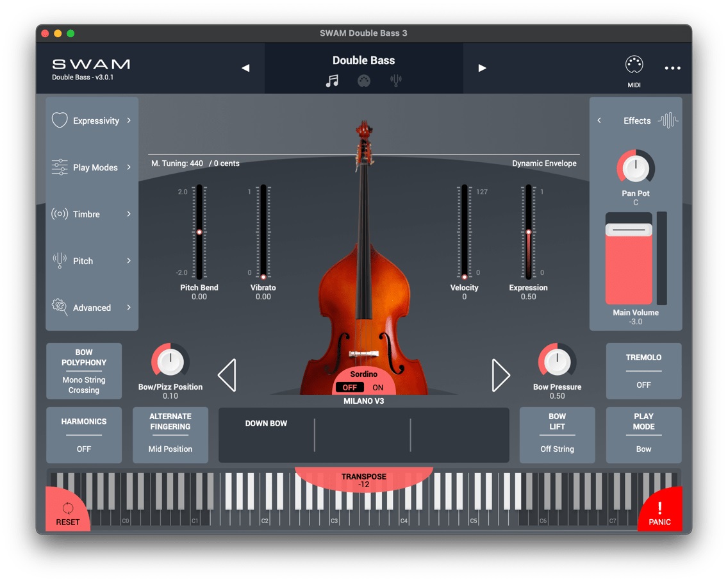Click the Expression 0.50 value
Screen dimensions: 728x582
coord(528,297)
